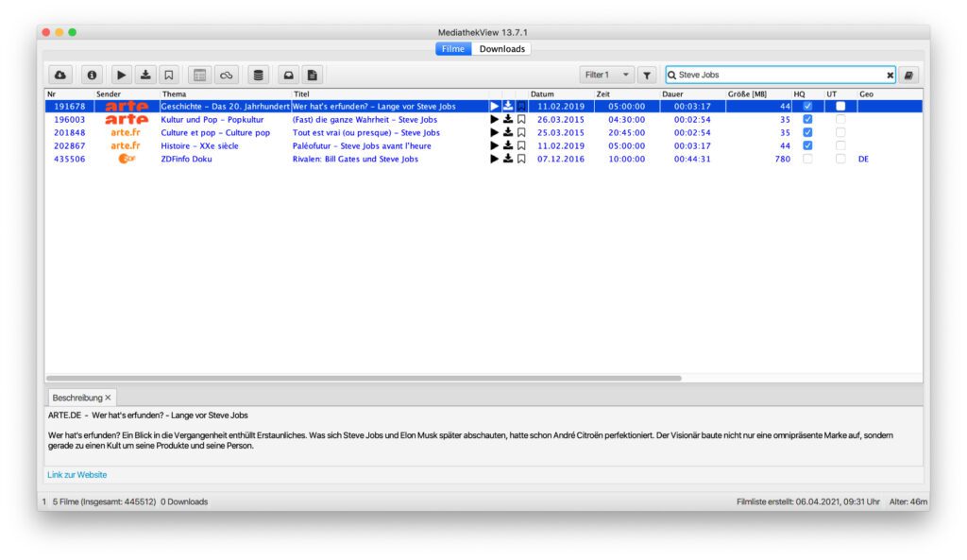This screenshot has width=967, height=560.
Task: Toggle HQ checkbox for ZDFinfo Doku row
Action: coord(807,160)
